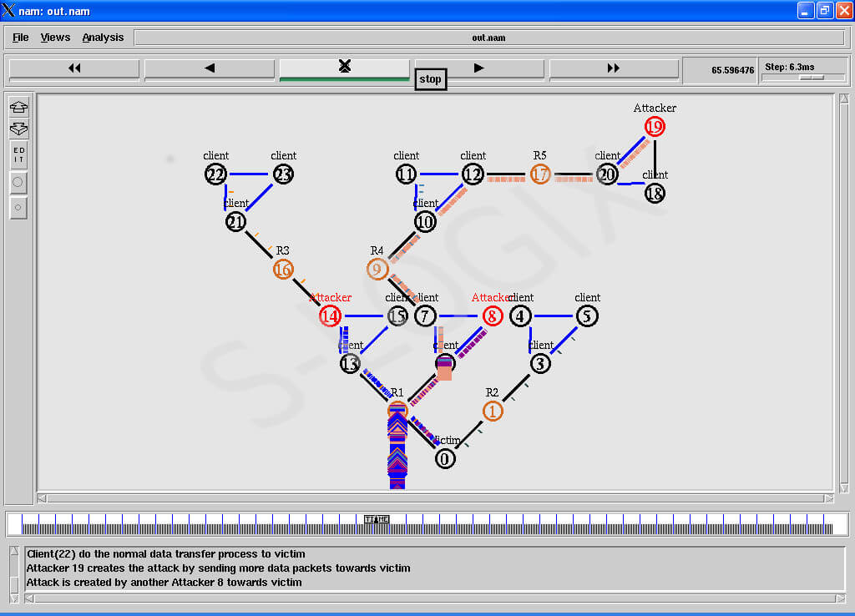
Task: Play the animation backward
Action: tap(210, 68)
